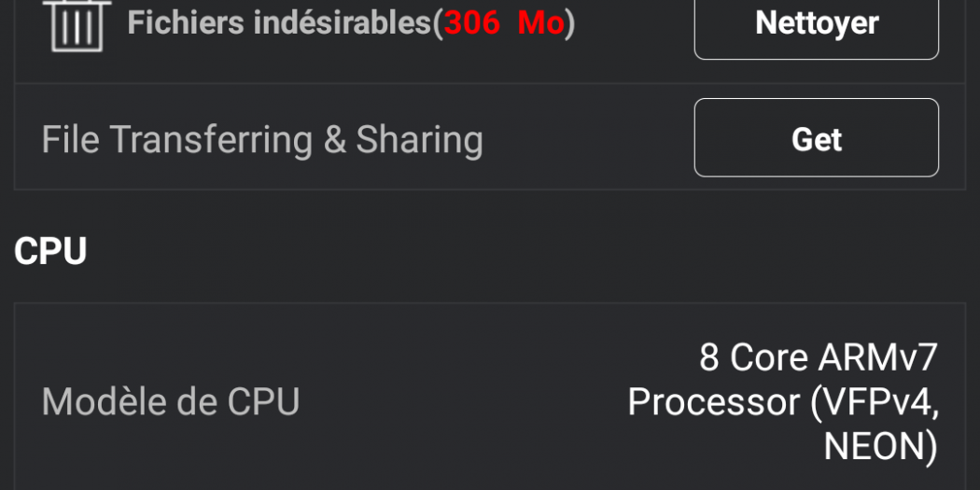This screenshot has height=490, width=980.
Task: Tap the CPU section heading
Action: click(x=50, y=251)
